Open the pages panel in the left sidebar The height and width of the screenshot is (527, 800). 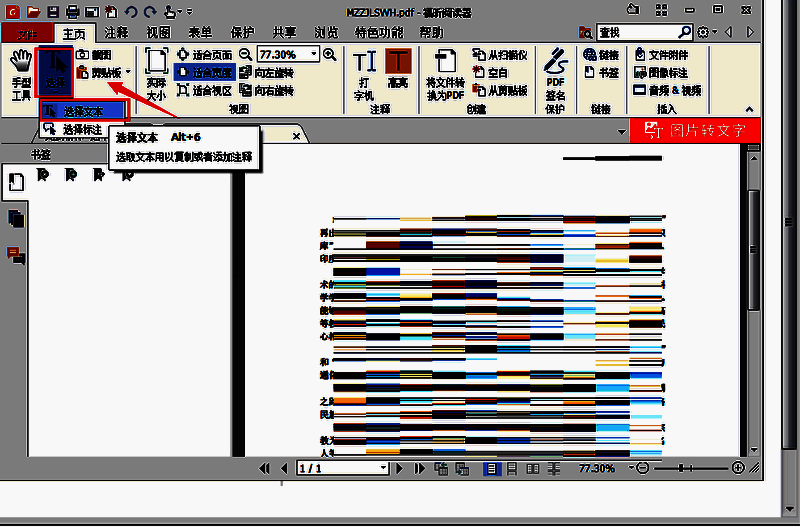point(16,218)
